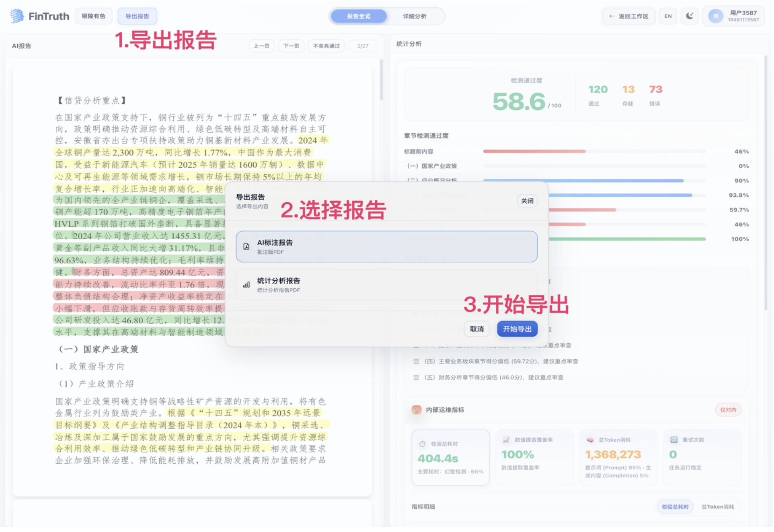774x532 pixels.
Task: Check the 主要业务板块 review item checkbox
Action: tap(416, 362)
